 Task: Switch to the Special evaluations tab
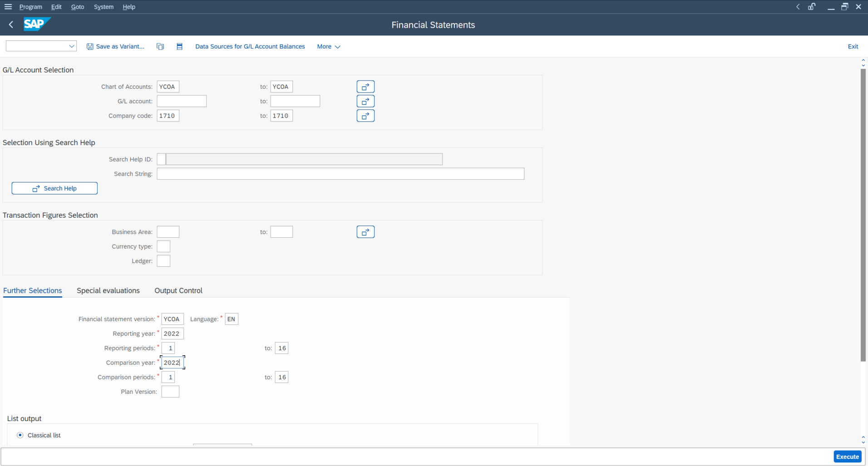coord(108,290)
